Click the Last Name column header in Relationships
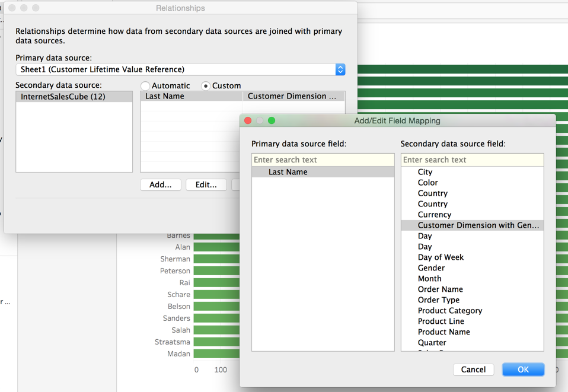 click(x=192, y=96)
